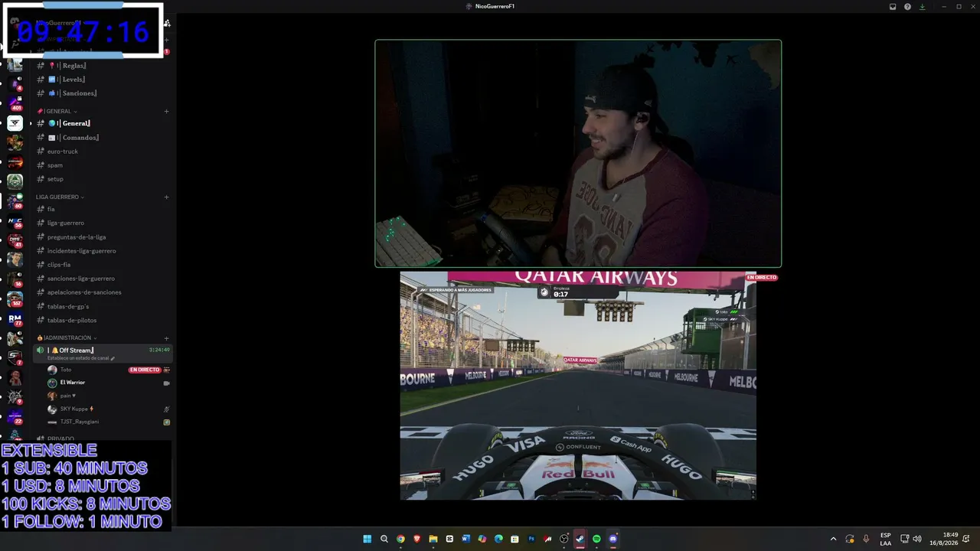The image size is (980, 551).
Task: Open Microsoft Edge from the taskbar
Action: tap(498, 539)
